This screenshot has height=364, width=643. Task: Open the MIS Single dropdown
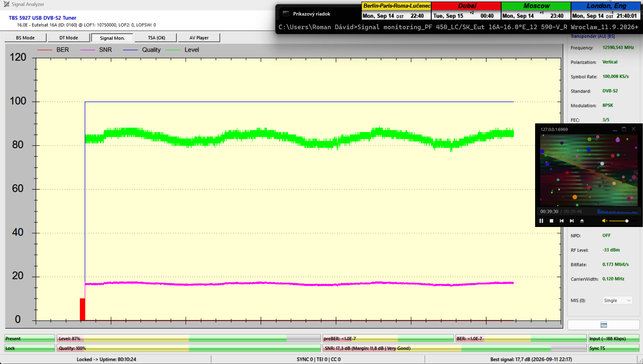pos(617,300)
